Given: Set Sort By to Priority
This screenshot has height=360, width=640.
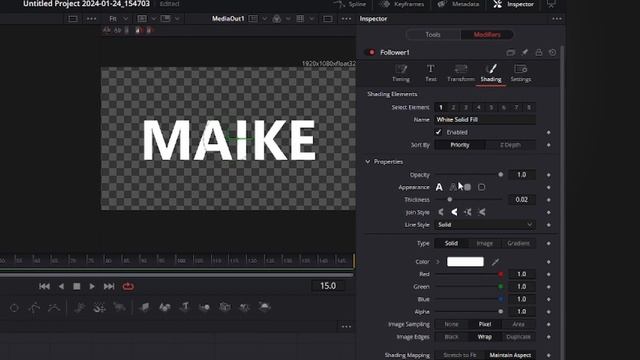Looking at the screenshot, I should 460,145.
